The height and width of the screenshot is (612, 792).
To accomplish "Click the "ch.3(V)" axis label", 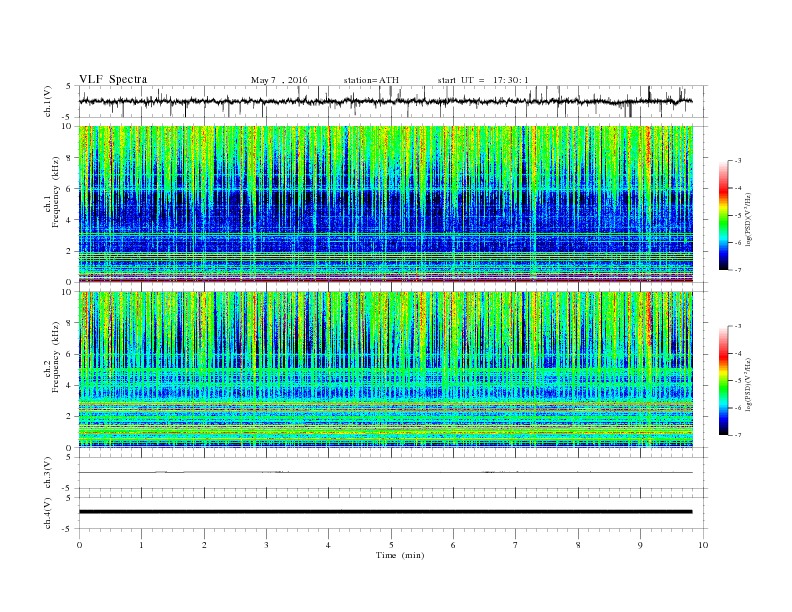I will point(48,473).
